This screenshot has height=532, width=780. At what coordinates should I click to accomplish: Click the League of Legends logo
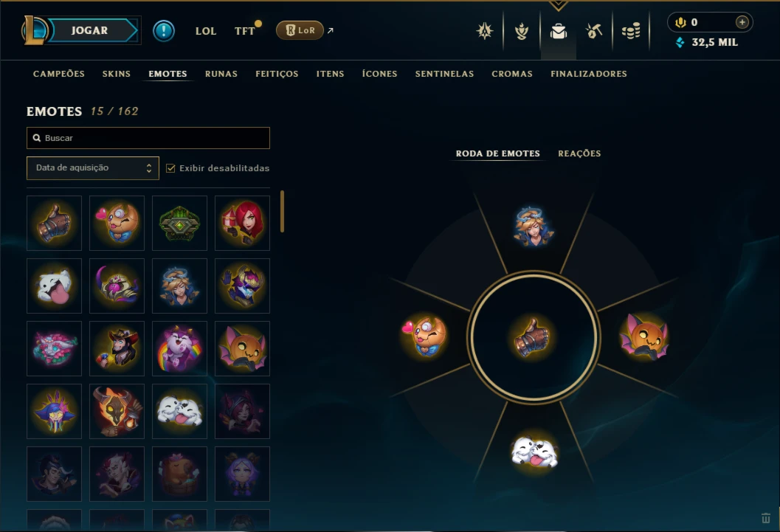point(34,30)
